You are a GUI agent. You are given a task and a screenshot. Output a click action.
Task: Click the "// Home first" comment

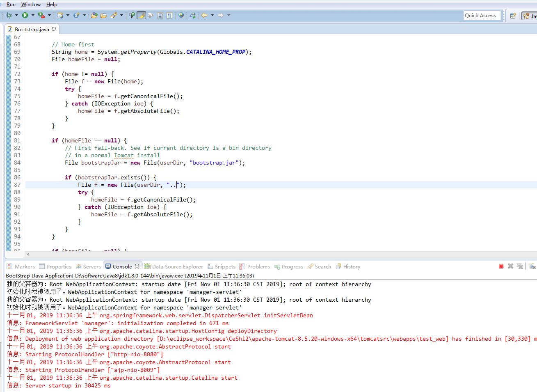73,44
